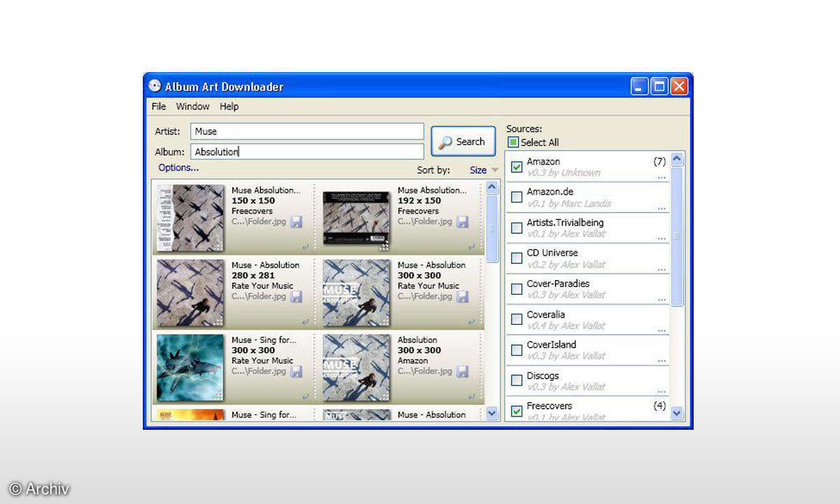Click the results list scrollbar thumb

(x=491, y=228)
